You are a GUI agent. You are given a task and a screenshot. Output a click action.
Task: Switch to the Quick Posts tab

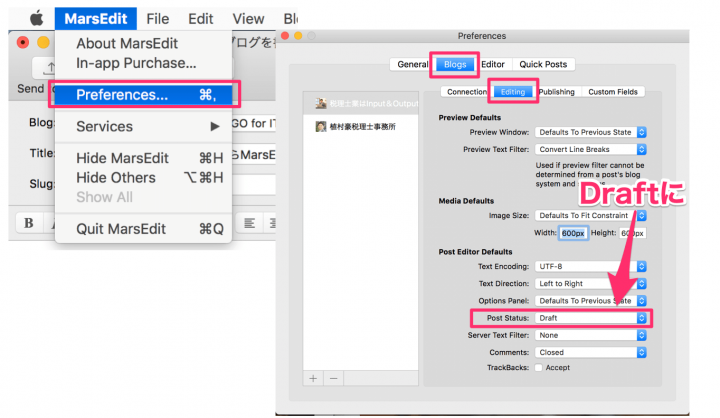click(x=543, y=64)
